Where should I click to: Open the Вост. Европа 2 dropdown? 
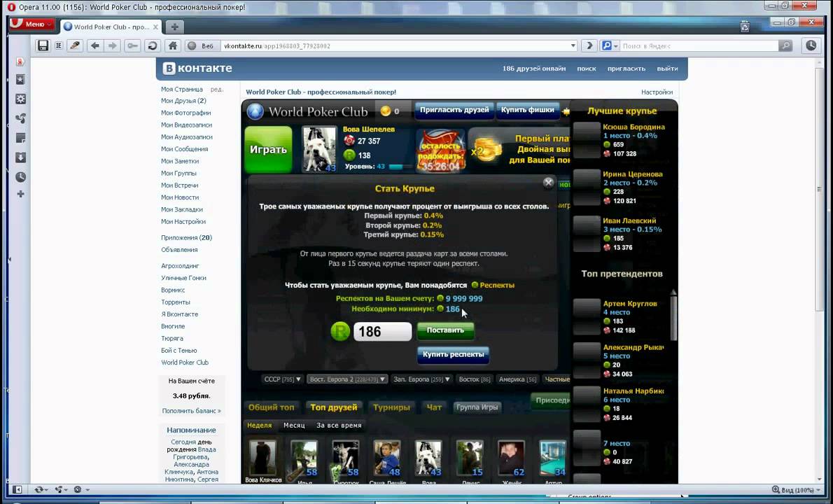tap(347, 379)
